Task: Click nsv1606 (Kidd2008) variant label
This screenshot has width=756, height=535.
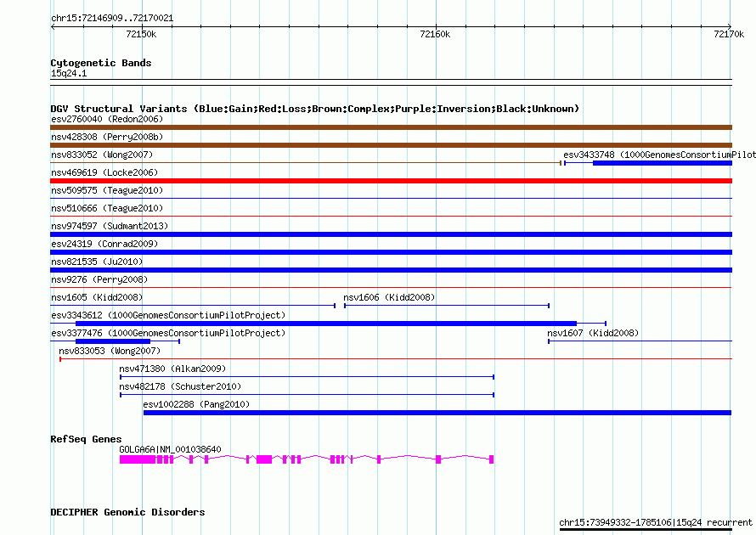Action: 389,297
